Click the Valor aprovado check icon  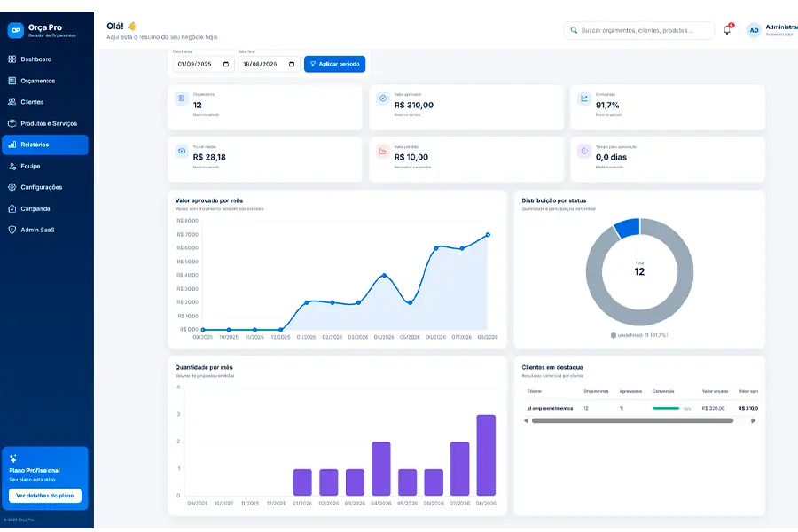(383, 98)
